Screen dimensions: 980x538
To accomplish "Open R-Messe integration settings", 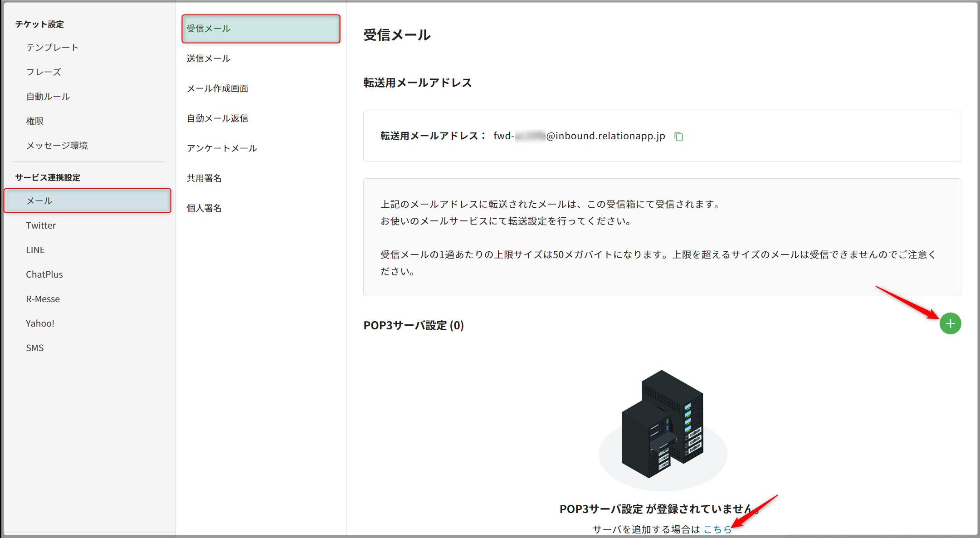I will (43, 299).
